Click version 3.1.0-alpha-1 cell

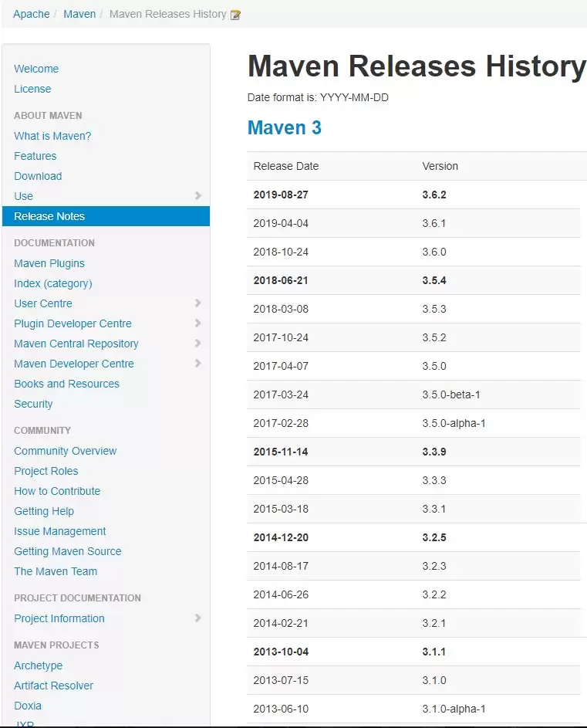point(454,709)
